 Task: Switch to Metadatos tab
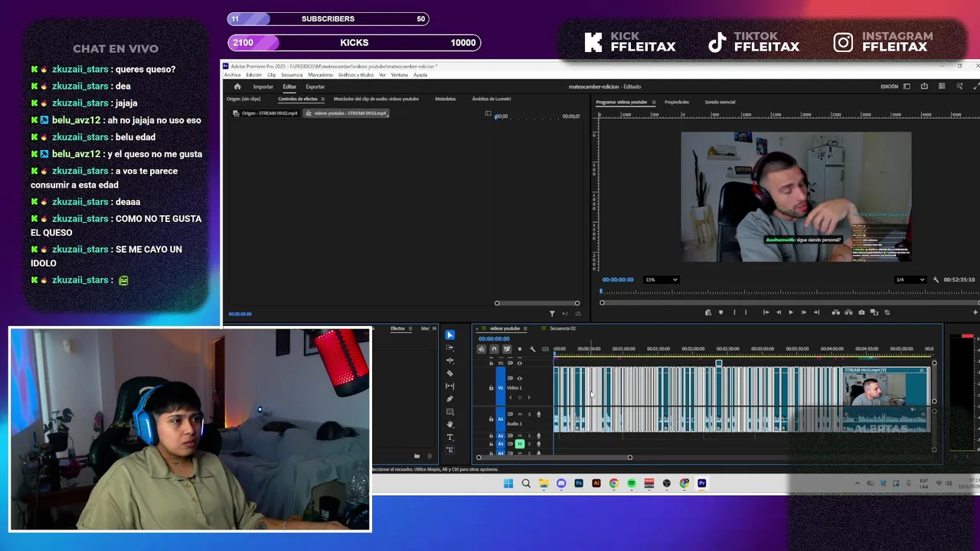[x=446, y=99]
